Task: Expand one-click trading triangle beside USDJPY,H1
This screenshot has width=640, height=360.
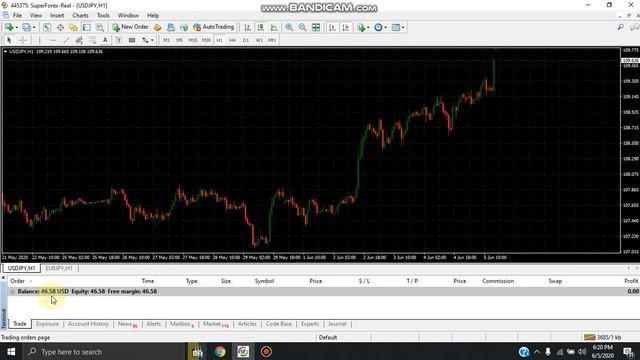Action: coord(5,52)
